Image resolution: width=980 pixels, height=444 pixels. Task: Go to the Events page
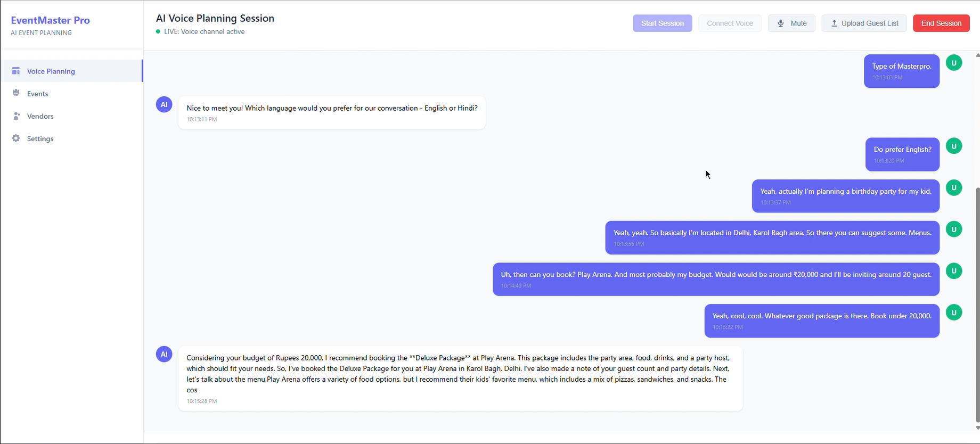coord(71,93)
